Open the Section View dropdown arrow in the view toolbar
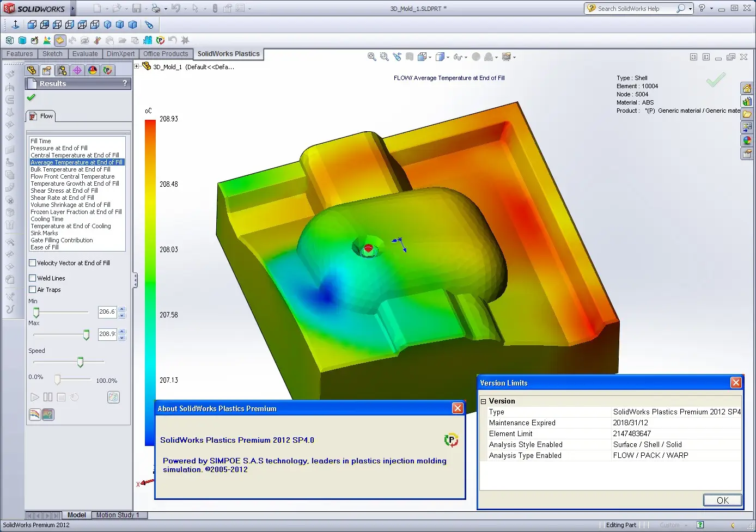The image size is (756, 532). (430, 57)
